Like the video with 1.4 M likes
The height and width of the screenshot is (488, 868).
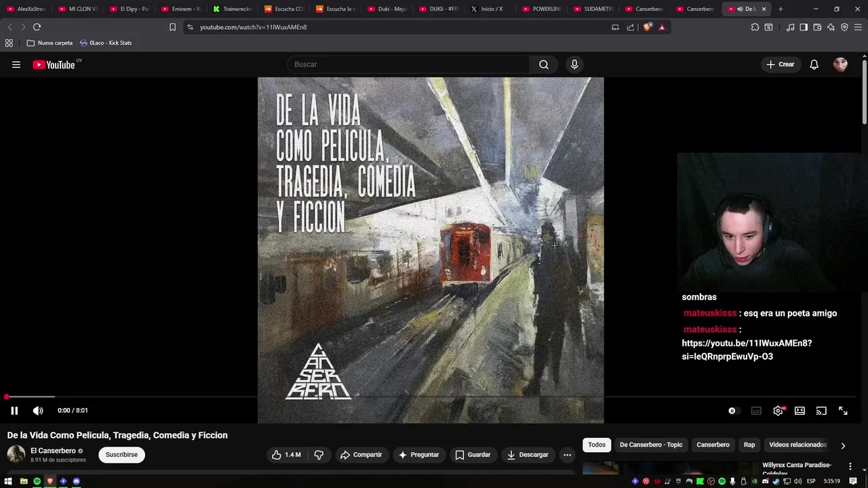tap(286, 455)
